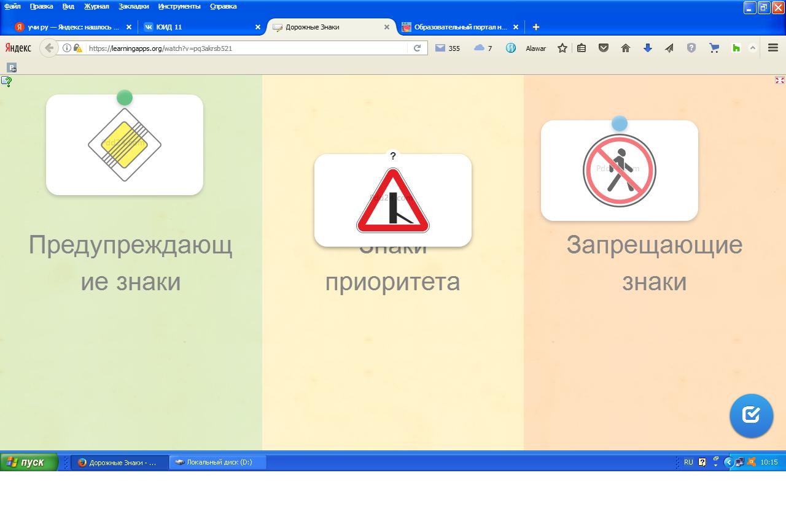The image size is (786, 532).
Task: Click the bookmarks toolbar P icon
Action: (12, 67)
